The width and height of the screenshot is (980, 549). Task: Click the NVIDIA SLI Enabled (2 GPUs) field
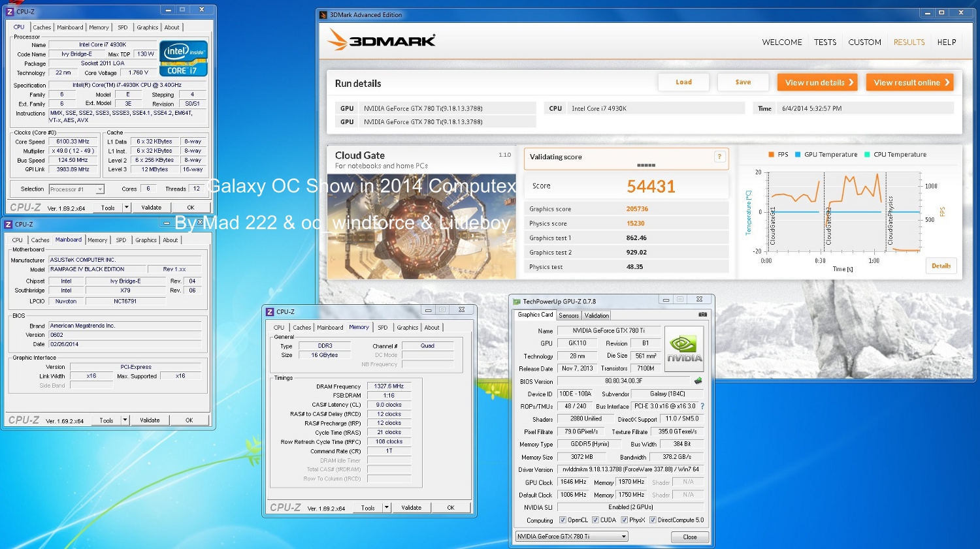pos(630,507)
